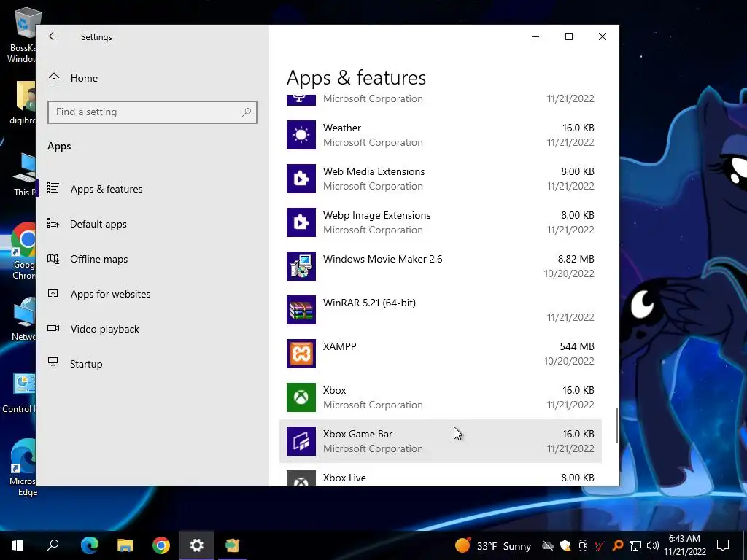Click the Settings gear on the taskbar
The width and height of the screenshot is (747, 560).
(x=197, y=545)
